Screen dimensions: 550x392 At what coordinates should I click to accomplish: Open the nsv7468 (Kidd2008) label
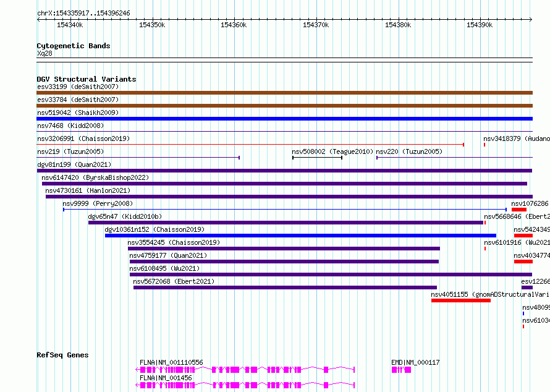(70, 126)
